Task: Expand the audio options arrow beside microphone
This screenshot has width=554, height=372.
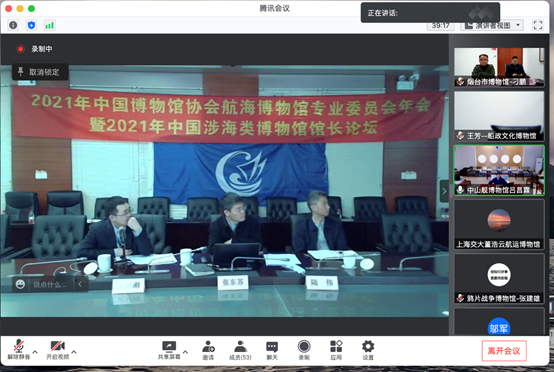Action: [x=35, y=352]
